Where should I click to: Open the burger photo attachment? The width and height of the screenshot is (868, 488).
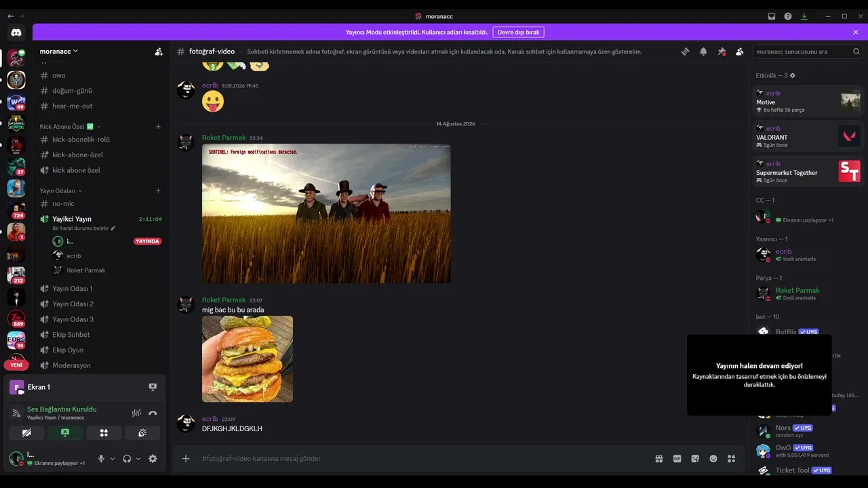click(x=248, y=359)
